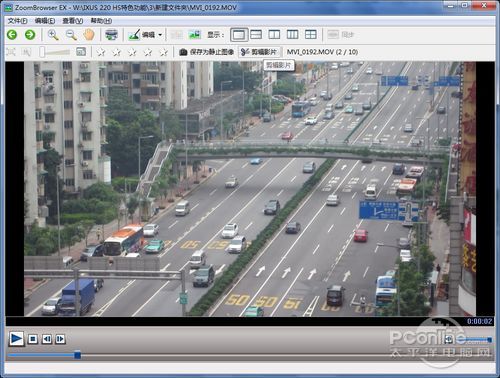Click the green forward arrow icon

click(30, 35)
